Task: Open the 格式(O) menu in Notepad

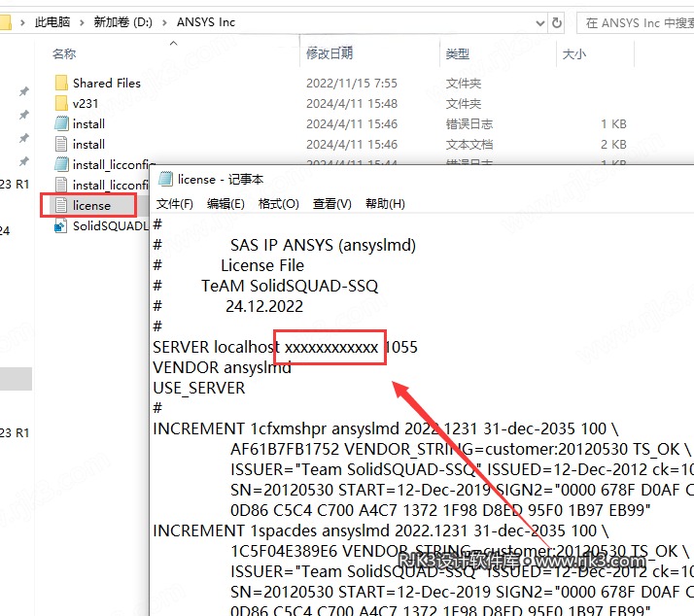Action: [x=279, y=204]
